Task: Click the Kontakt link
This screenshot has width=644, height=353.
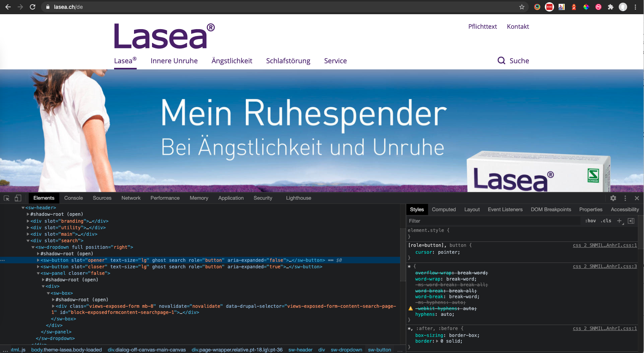Action: point(518,26)
